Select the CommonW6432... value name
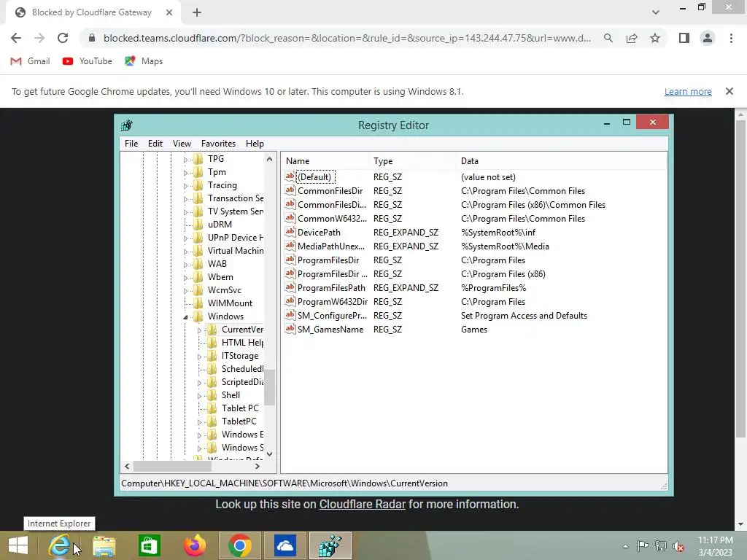Viewport: 747px width, 560px height. click(332, 219)
